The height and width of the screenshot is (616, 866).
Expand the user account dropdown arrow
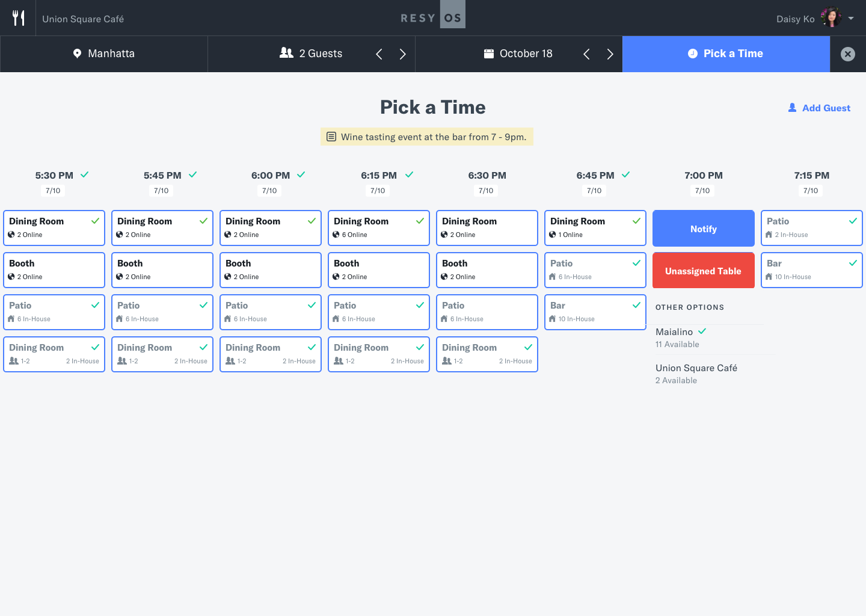coord(851,18)
